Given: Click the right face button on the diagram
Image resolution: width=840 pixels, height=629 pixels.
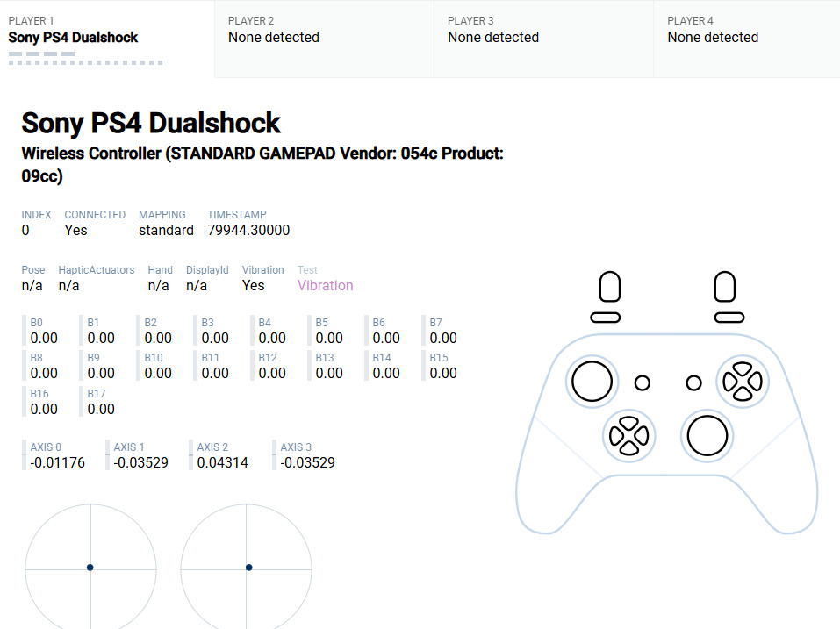Looking at the screenshot, I should point(756,382).
